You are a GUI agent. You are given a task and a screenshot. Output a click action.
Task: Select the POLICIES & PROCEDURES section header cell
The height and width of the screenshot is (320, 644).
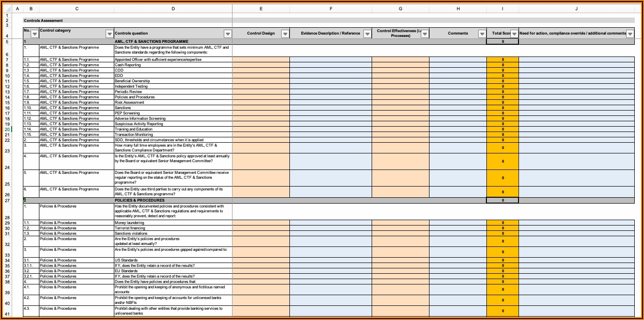tap(173, 200)
